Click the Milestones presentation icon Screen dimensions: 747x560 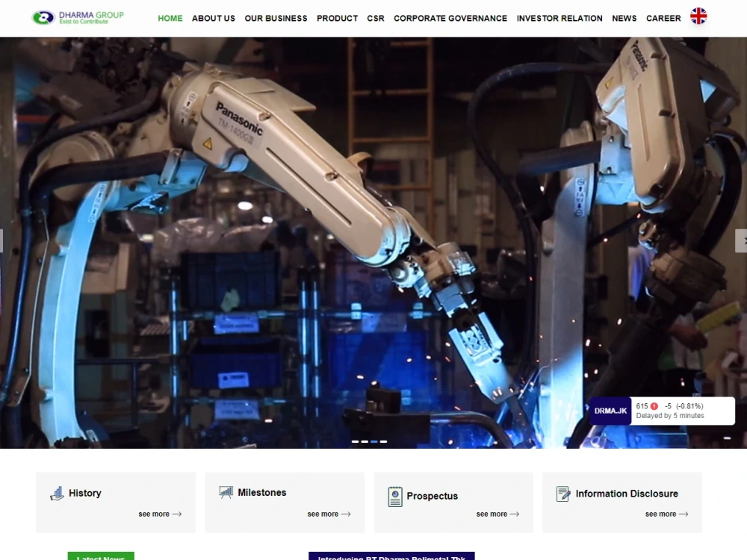click(226, 492)
